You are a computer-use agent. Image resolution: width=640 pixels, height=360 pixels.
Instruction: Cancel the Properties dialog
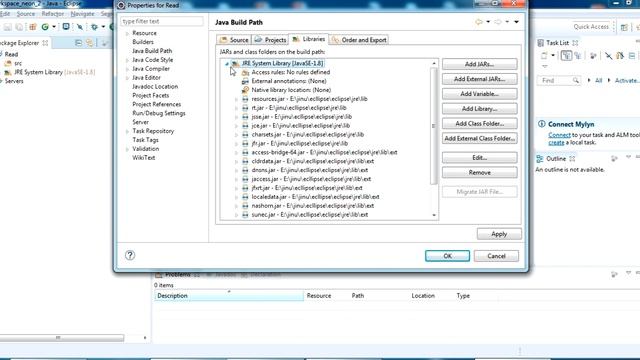click(x=496, y=256)
